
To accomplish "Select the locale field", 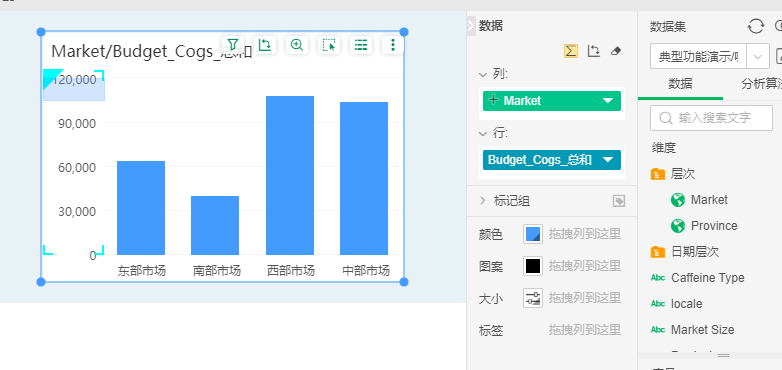I will coord(677,304).
